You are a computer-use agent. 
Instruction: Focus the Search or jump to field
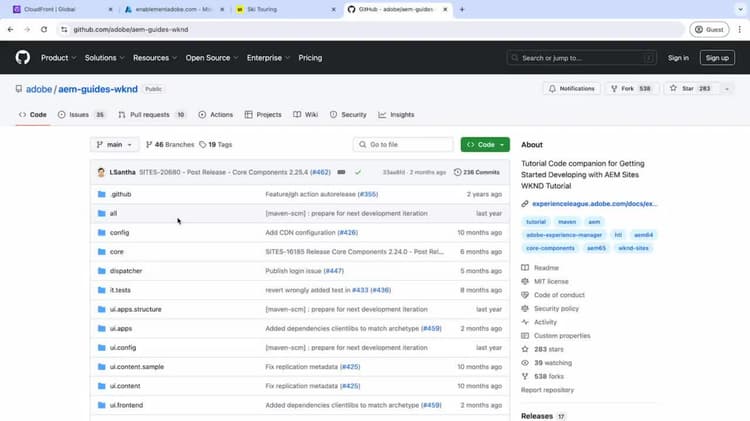click(582, 58)
